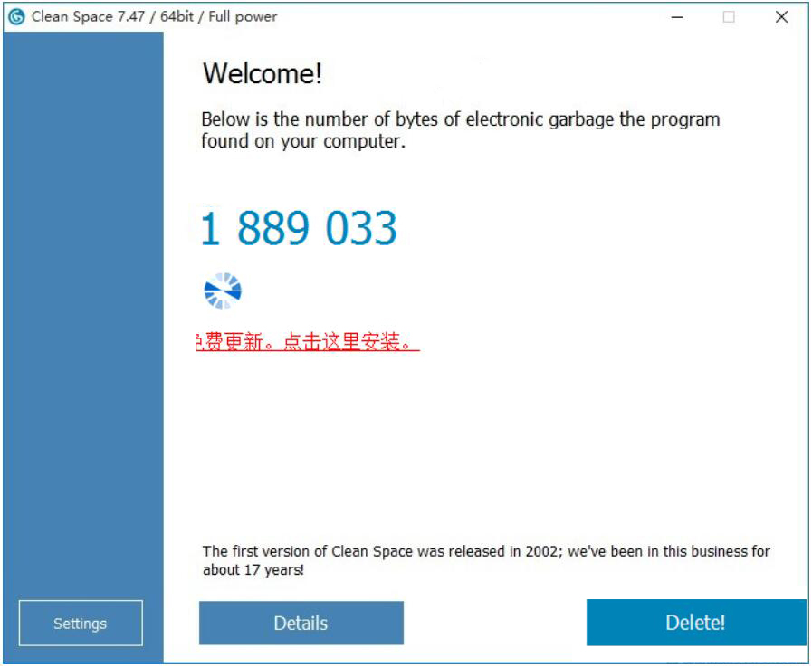
Task: Click the maximize button in title bar
Action: click(729, 17)
